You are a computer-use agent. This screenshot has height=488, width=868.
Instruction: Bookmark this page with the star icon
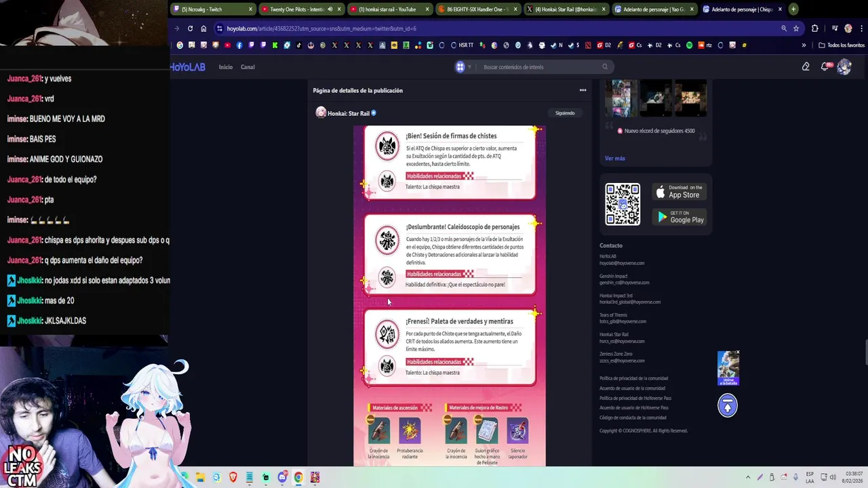tap(796, 28)
